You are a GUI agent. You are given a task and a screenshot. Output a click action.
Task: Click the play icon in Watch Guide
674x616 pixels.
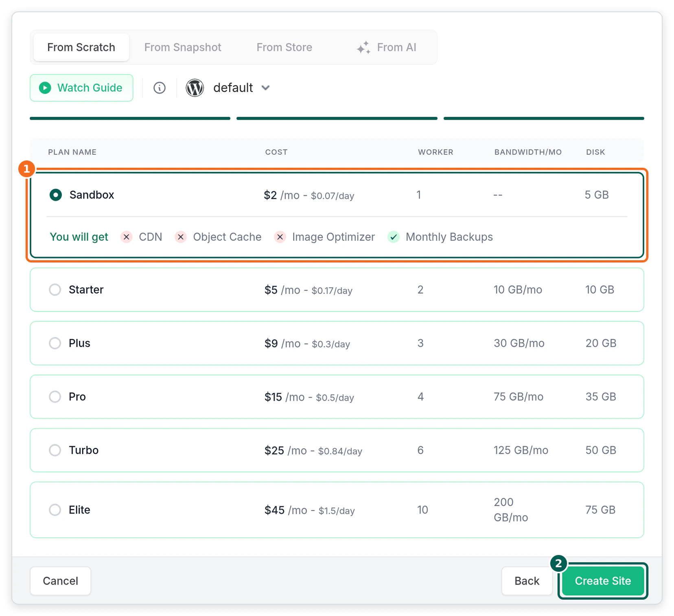pyautogui.click(x=45, y=88)
